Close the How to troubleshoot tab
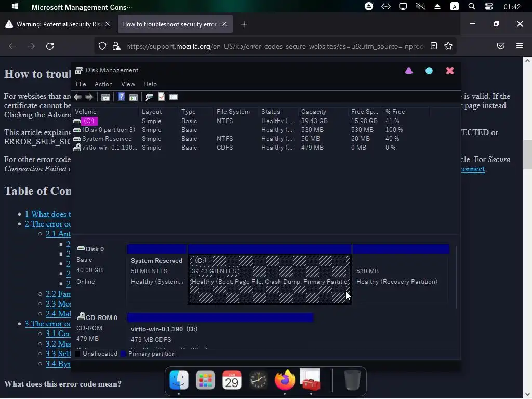Viewport: 532px width, 399px height. click(x=224, y=24)
